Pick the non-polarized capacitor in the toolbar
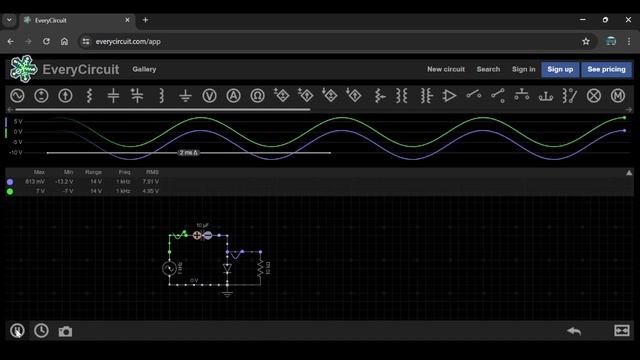 [x=113, y=96]
